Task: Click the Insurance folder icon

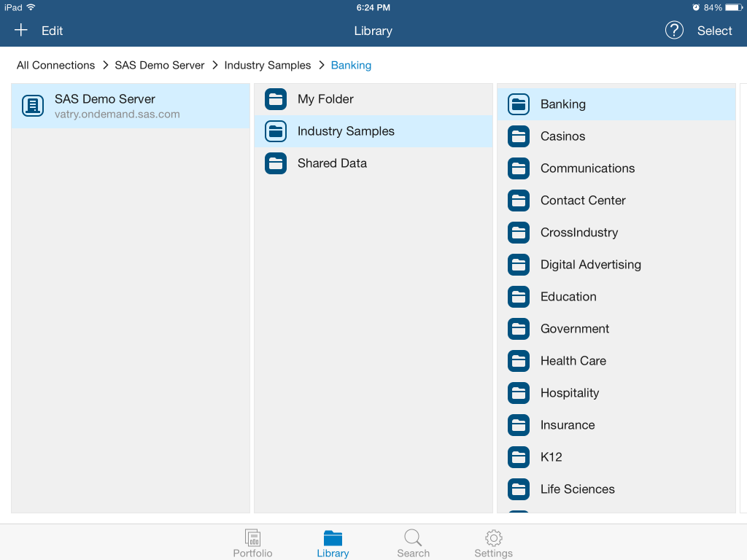Action: [519, 425]
